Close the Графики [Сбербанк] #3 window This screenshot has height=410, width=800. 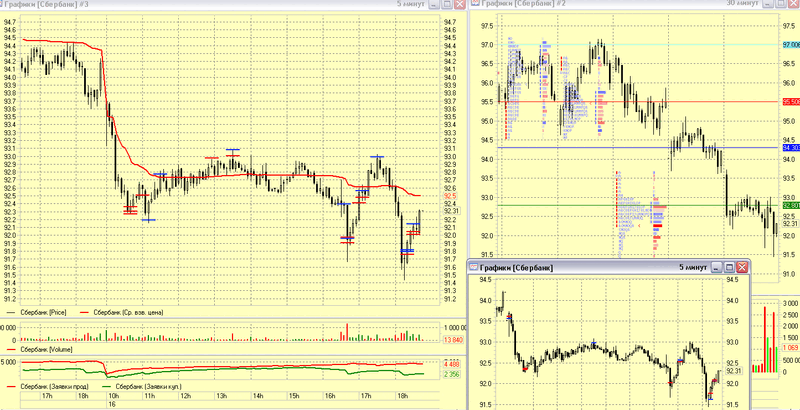[460, 4]
